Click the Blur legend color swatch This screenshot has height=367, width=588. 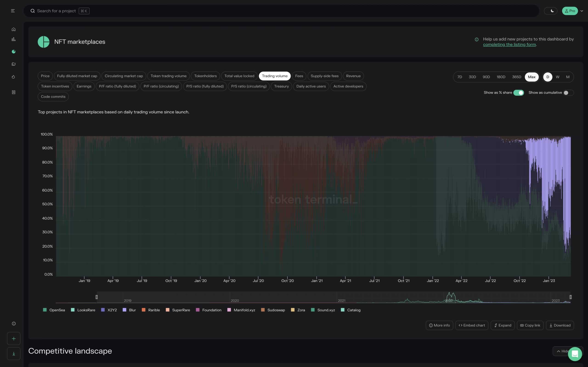coord(125,310)
